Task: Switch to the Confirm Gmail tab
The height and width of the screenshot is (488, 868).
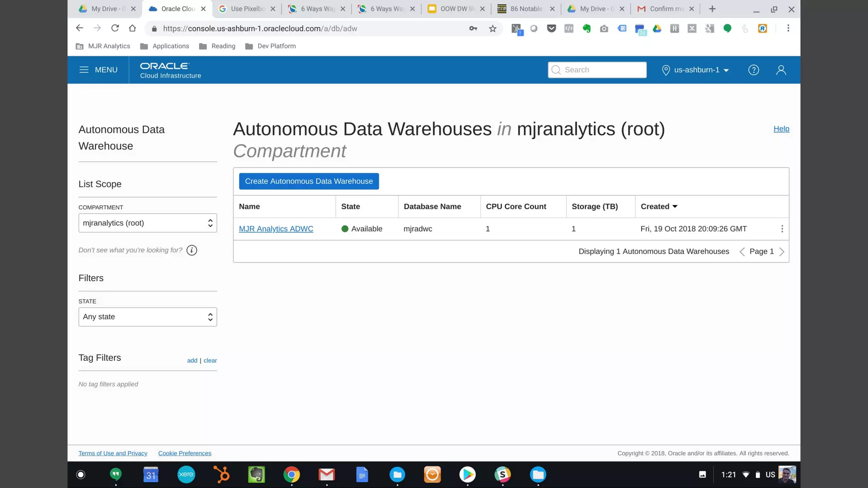Action: click(666, 8)
